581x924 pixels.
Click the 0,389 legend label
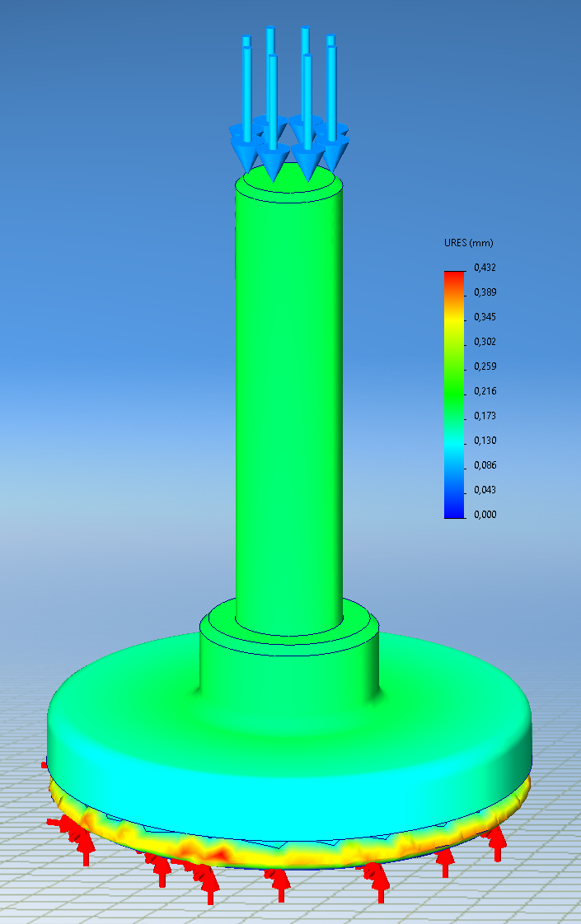(x=485, y=292)
